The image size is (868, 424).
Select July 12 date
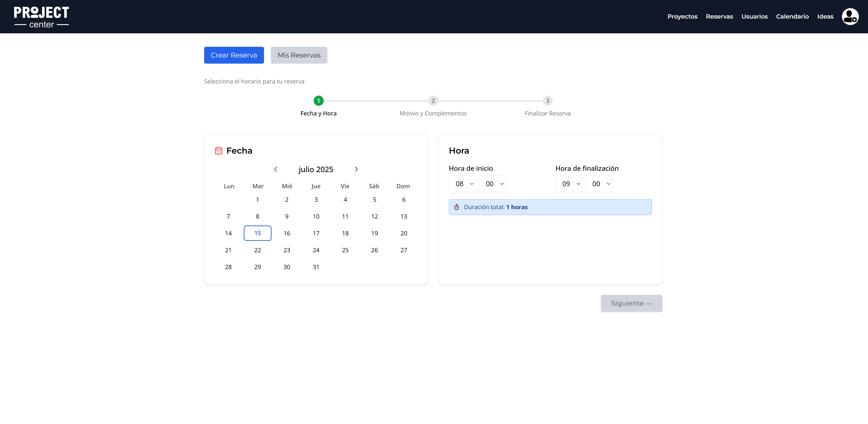374,216
